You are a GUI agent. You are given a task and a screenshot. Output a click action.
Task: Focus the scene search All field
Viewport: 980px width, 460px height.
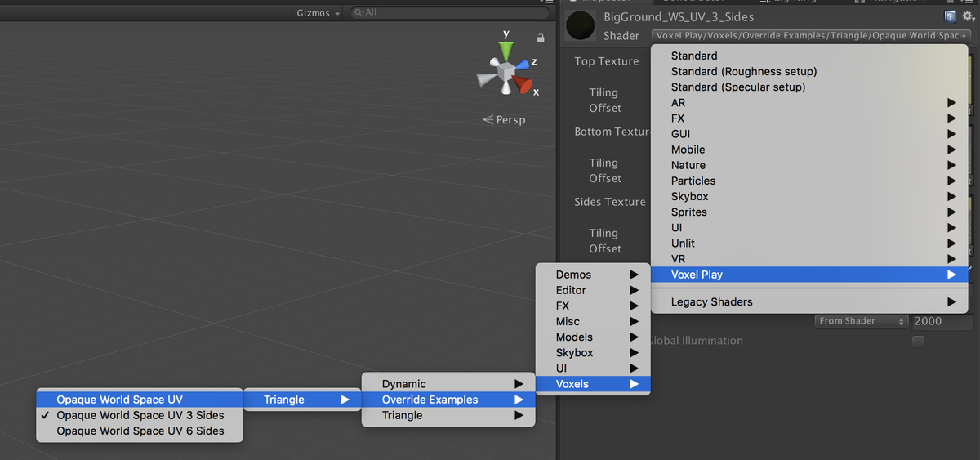[x=448, y=13]
